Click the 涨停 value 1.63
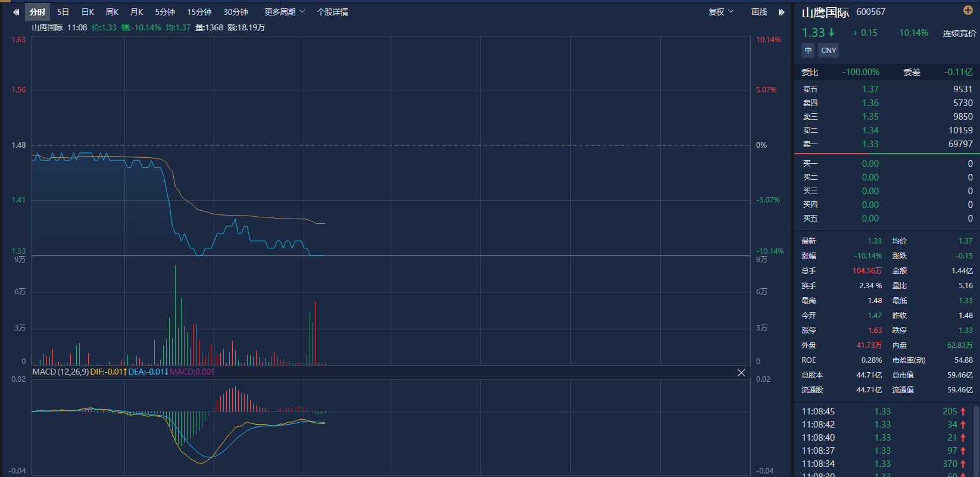980x477 pixels. (875, 331)
